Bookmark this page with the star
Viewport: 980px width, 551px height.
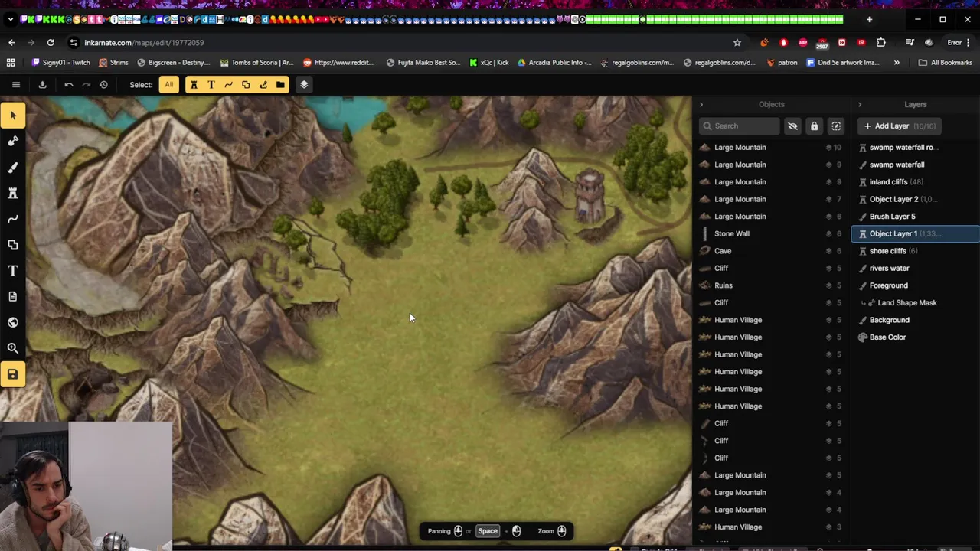coord(737,43)
